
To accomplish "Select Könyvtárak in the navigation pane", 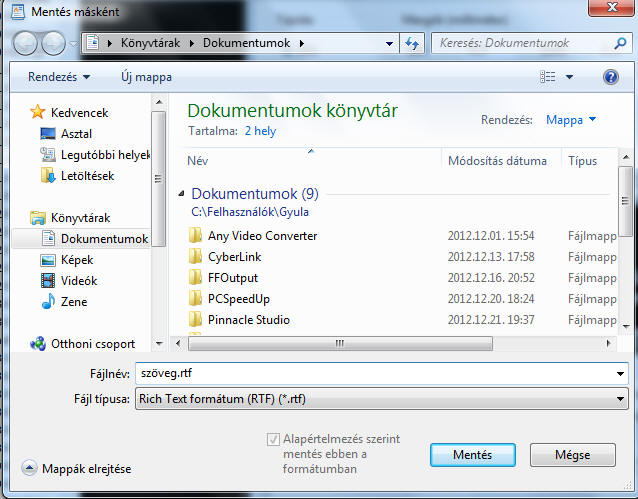I will tap(70, 218).
